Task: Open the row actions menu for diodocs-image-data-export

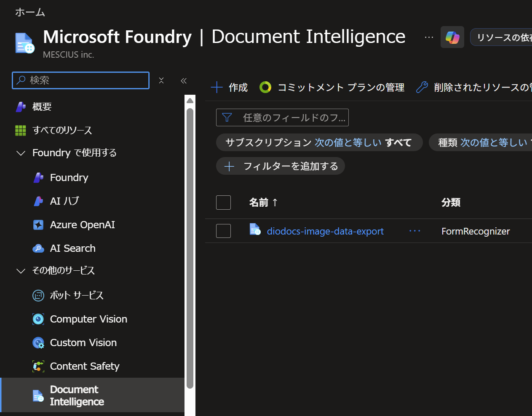Action: [x=414, y=231]
